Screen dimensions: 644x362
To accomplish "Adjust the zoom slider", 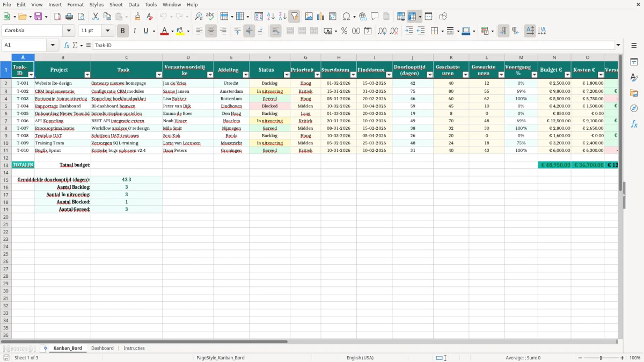I will point(601,358).
